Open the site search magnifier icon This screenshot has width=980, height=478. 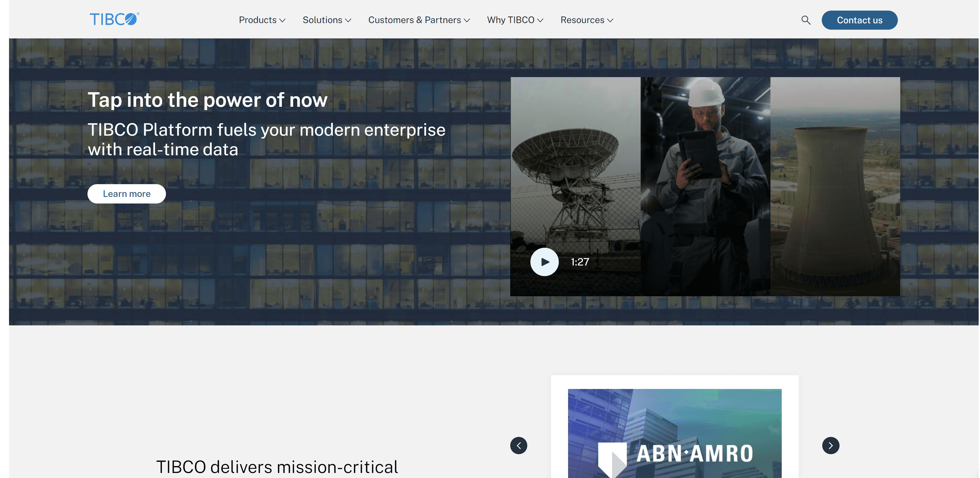point(806,20)
